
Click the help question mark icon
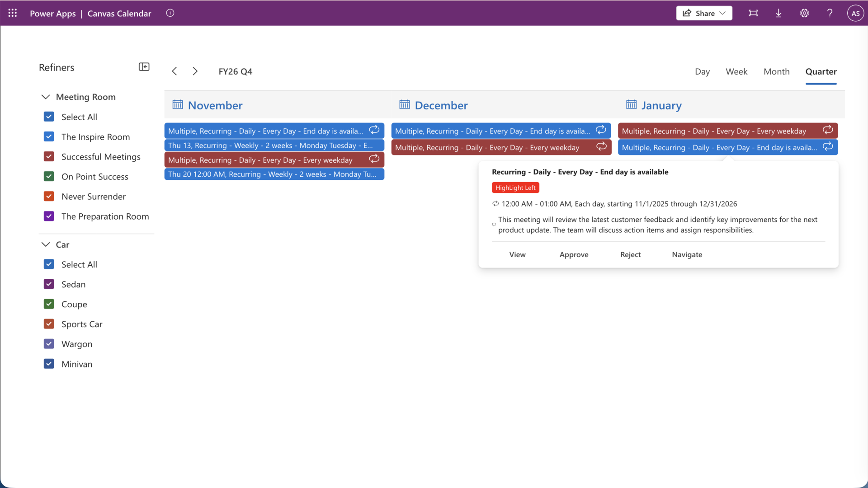click(x=830, y=13)
